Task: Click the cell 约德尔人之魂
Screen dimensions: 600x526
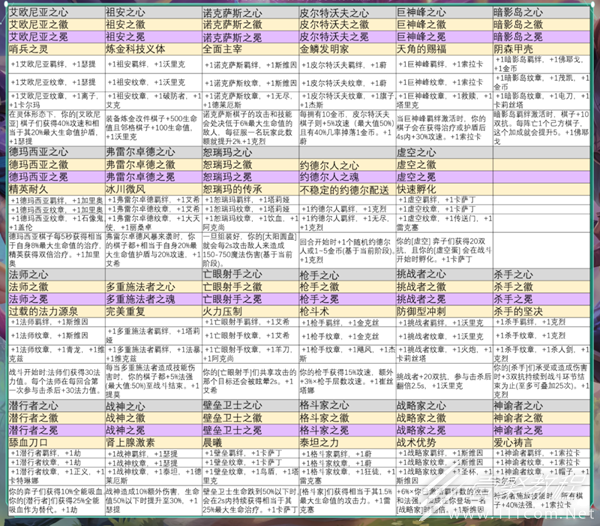Action: point(347,177)
